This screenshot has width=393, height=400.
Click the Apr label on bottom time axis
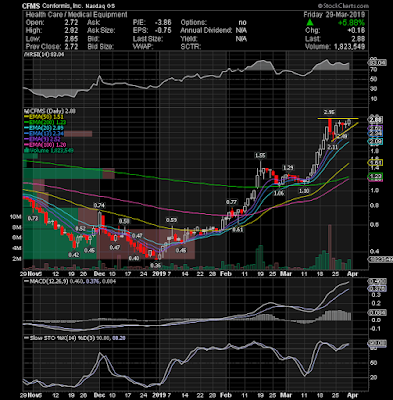tap(352, 395)
